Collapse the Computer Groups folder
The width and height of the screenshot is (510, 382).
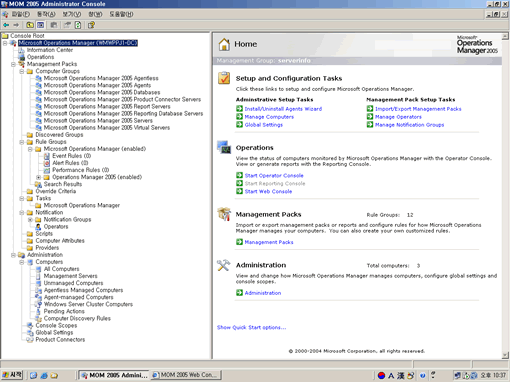click(x=22, y=71)
